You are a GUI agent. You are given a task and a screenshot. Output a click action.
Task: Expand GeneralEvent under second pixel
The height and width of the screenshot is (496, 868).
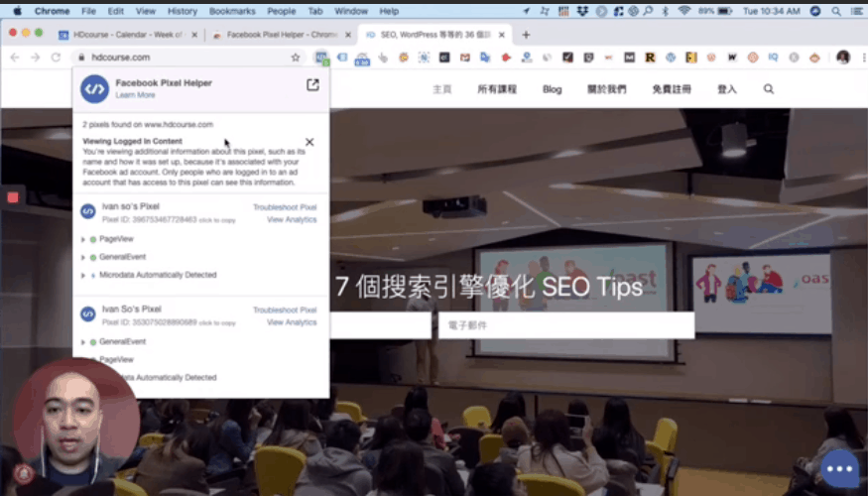click(x=83, y=342)
